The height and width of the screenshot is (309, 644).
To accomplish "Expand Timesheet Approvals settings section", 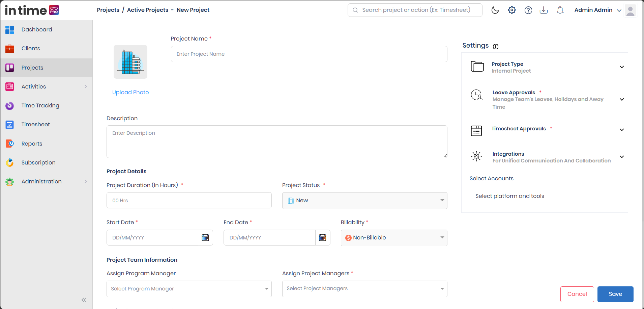I will coord(622,130).
